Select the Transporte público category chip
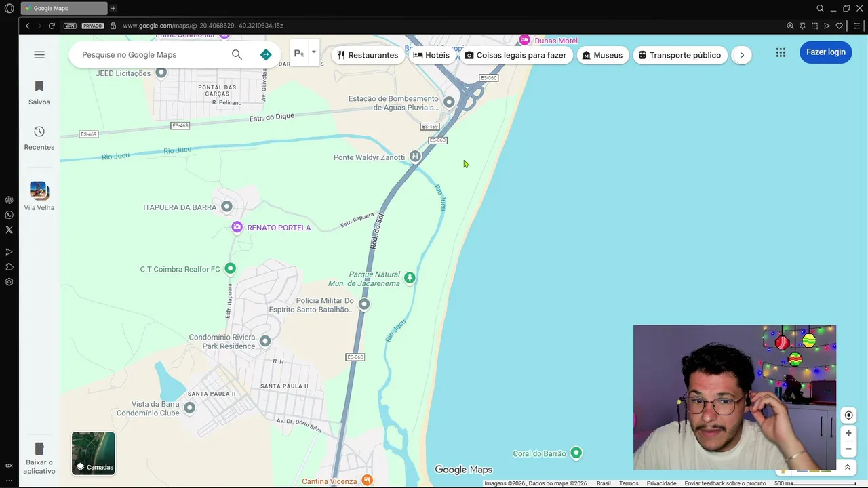The image size is (868, 488). point(680,55)
